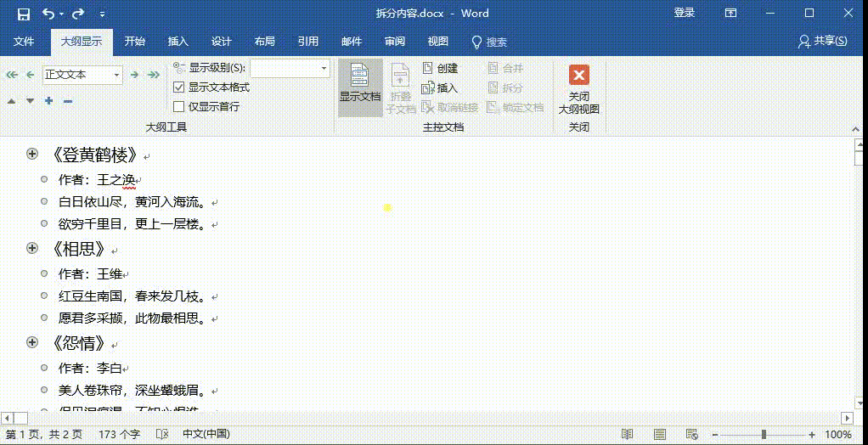Customize the Quick Access Toolbar
Image resolution: width=868 pixels, height=445 pixels.
click(103, 14)
